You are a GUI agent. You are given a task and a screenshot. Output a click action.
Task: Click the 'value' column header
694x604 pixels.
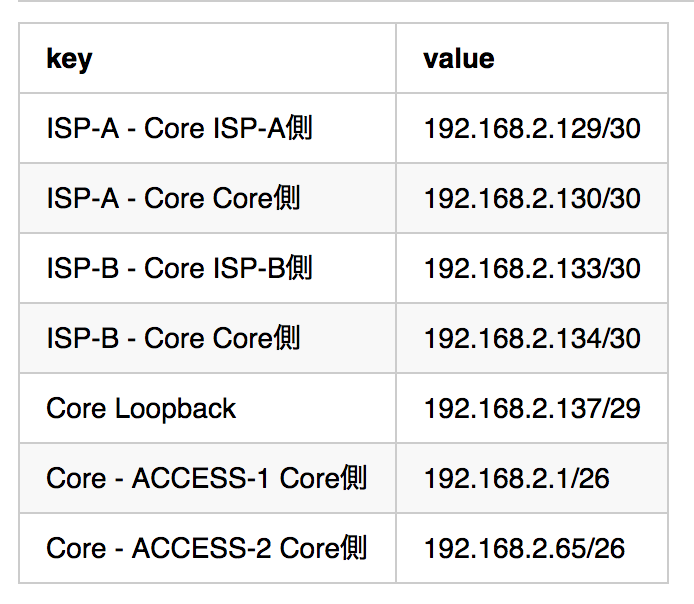[458, 59]
